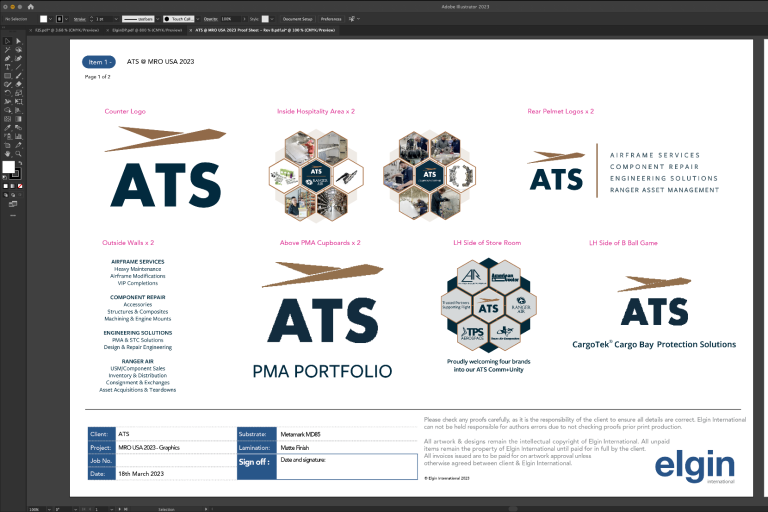
Task: Select the Blend tool
Action: 18,127
